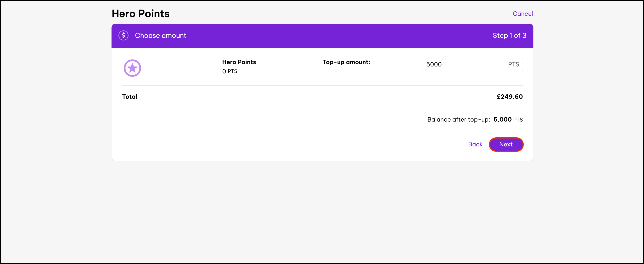Click the Cancel link at top right
644x264 pixels.
522,14
